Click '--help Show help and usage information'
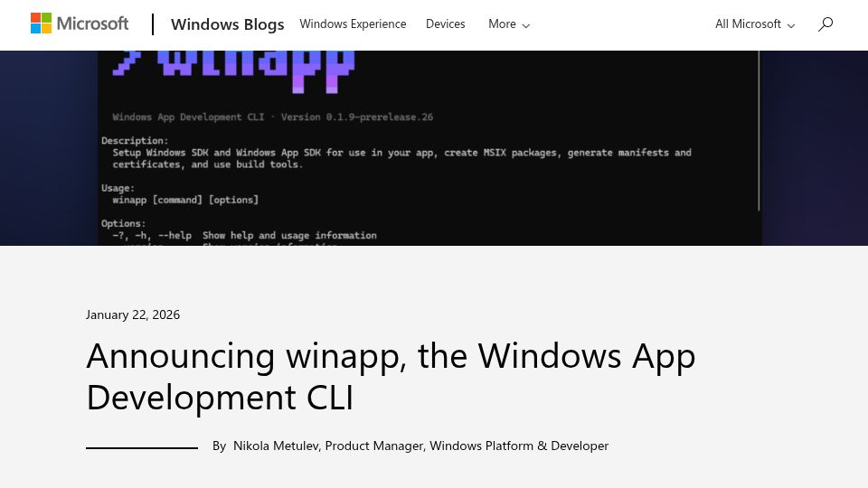This screenshot has width=868, height=488. coord(267,235)
